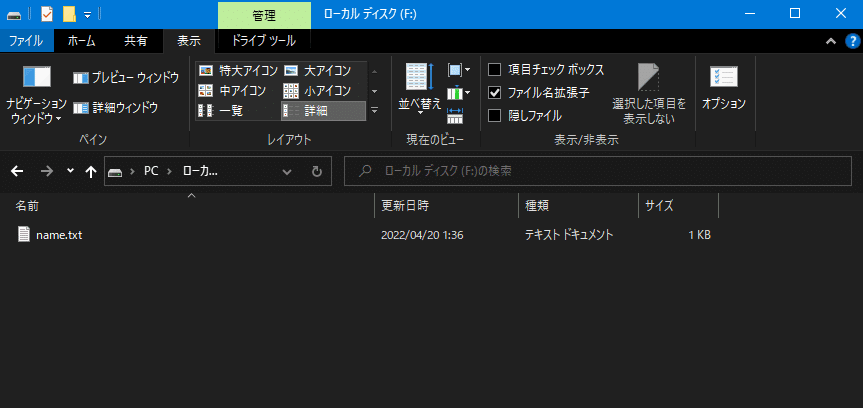
Task: Click the name.txt file icon
Action: 23,234
